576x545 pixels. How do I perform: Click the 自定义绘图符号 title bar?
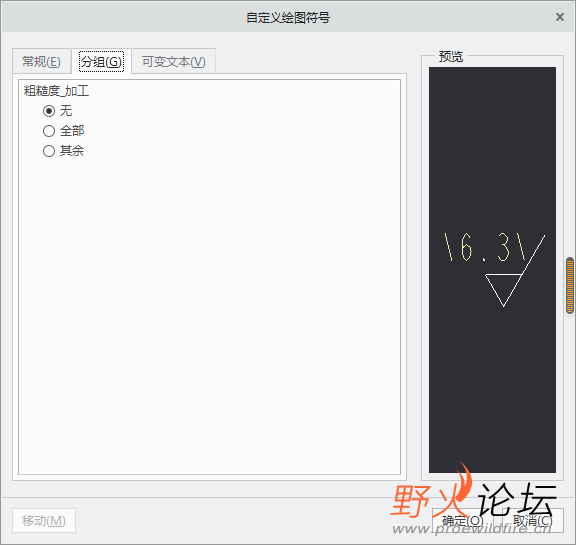click(x=288, y=17)
